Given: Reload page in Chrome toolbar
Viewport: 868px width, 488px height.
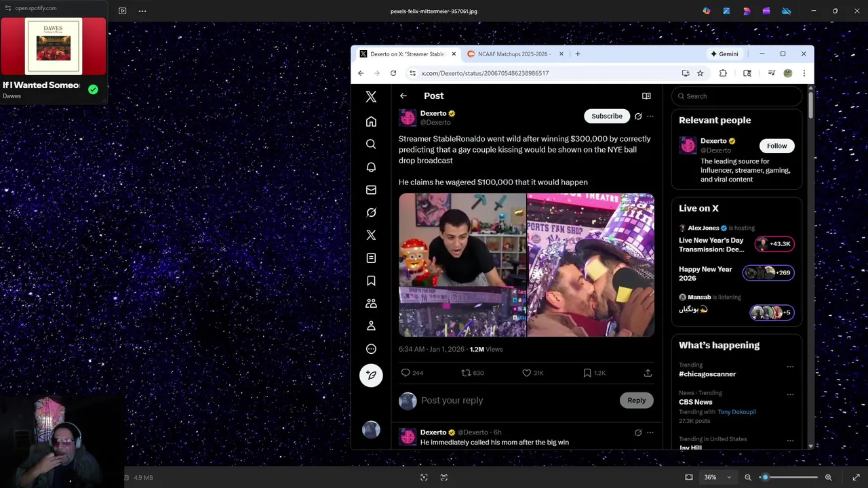Looking at the screenshot, I should click(x=393, y=73).
